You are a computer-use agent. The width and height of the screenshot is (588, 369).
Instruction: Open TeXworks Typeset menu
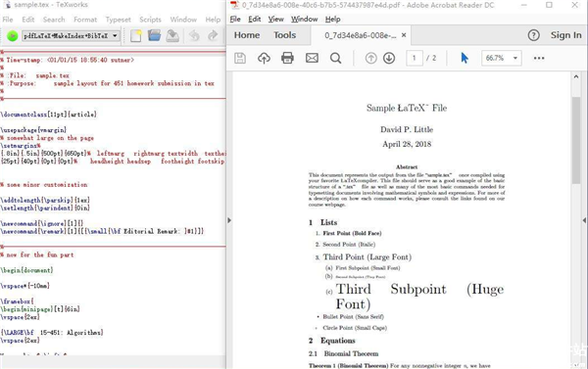coord(119,20)
